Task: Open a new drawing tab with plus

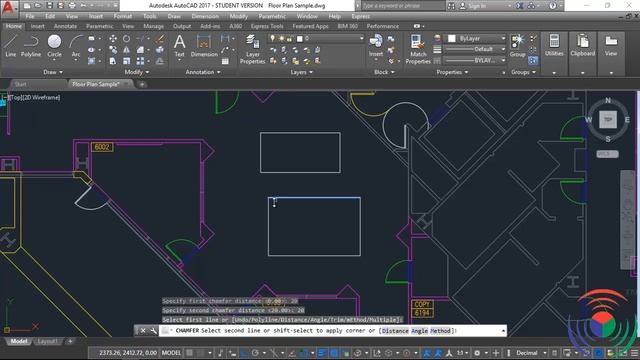Action: point(142,84)
